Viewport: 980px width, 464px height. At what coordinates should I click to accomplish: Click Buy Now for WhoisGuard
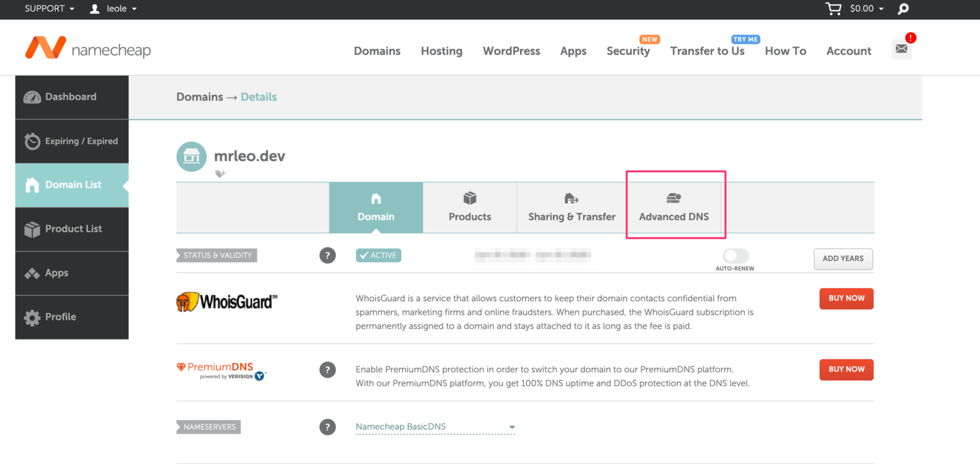pos(846,299)
